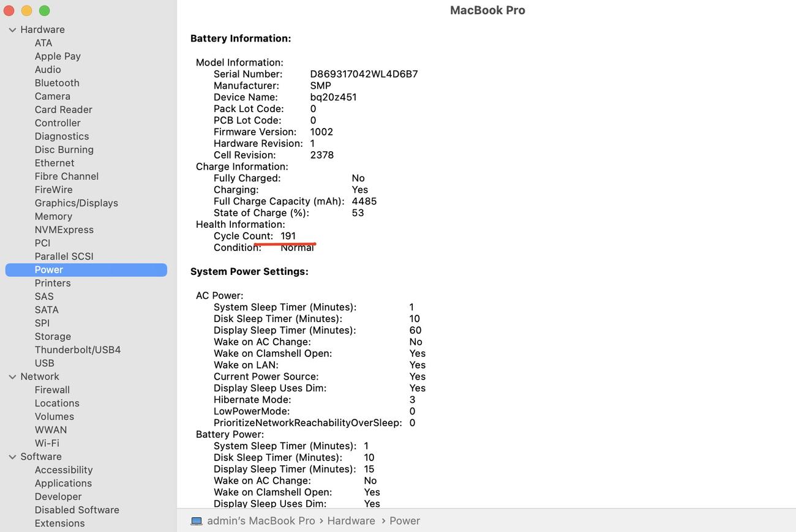Select PCI in the Hardware list

point(42,243)
